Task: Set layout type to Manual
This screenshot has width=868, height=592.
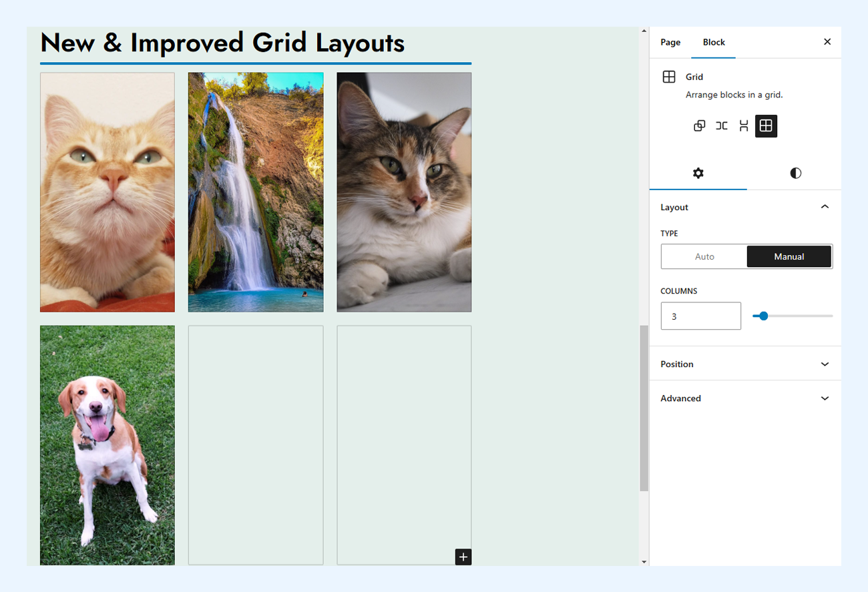Action: pos(789,256)
